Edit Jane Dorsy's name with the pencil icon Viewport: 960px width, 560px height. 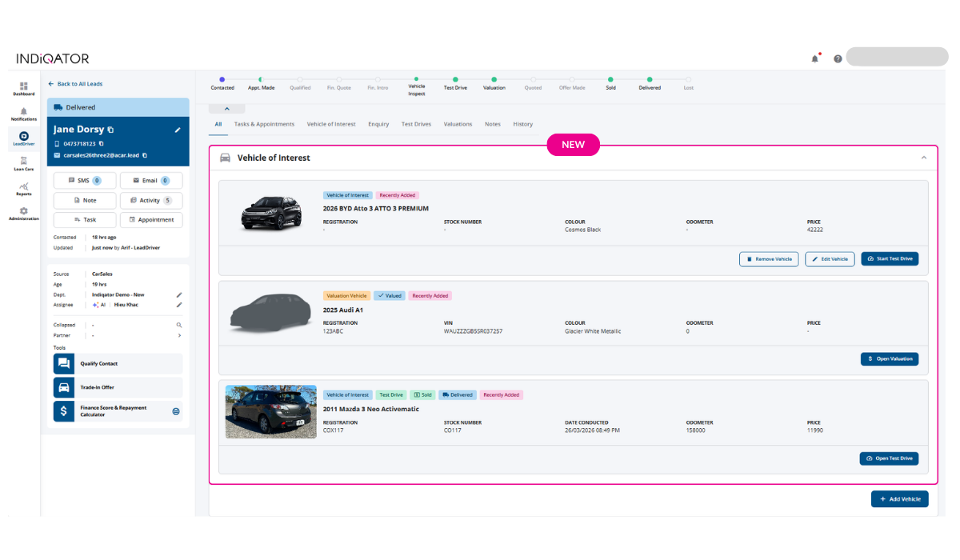[178, 129]
